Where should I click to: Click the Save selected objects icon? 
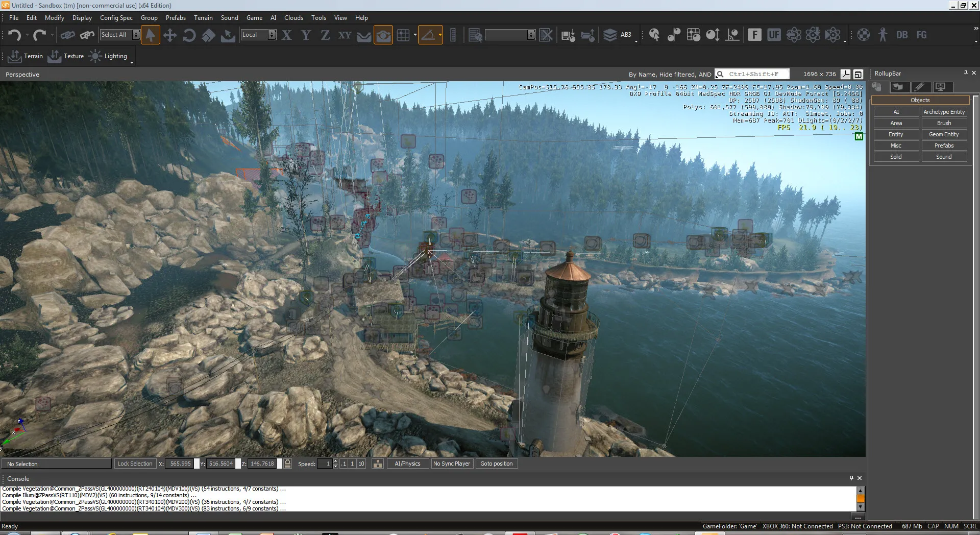tap(568, 35)
